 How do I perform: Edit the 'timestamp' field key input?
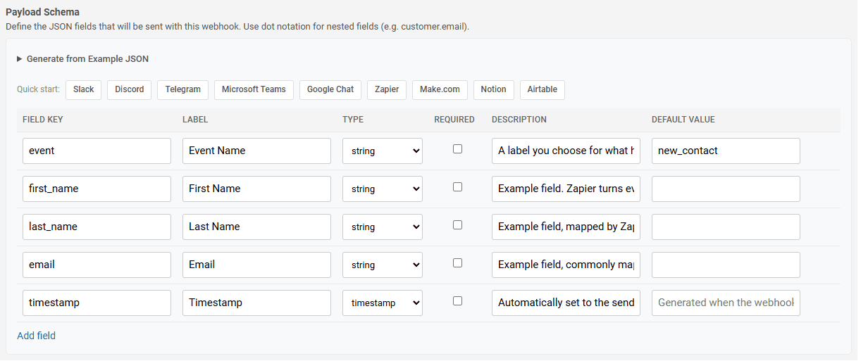tap(97, 303)
